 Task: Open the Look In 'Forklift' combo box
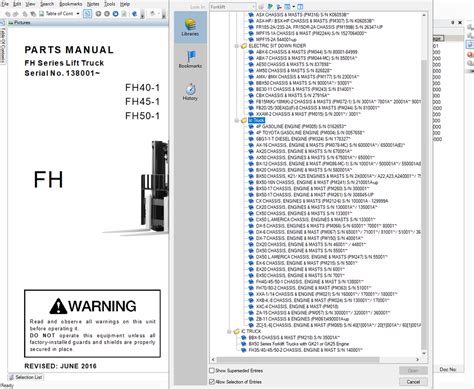(x=233, y=7)
